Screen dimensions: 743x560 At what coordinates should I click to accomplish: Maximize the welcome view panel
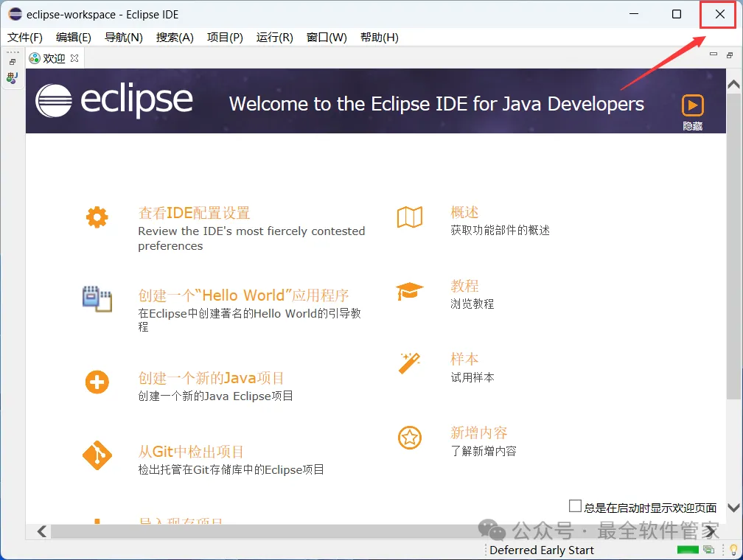coord(730,55)
